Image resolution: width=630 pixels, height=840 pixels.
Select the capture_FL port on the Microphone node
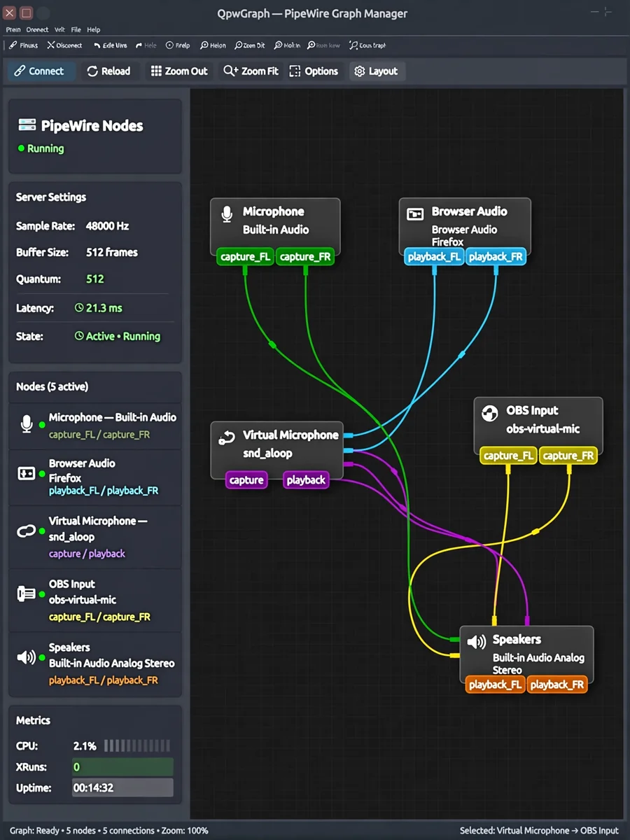pos(245,257)
